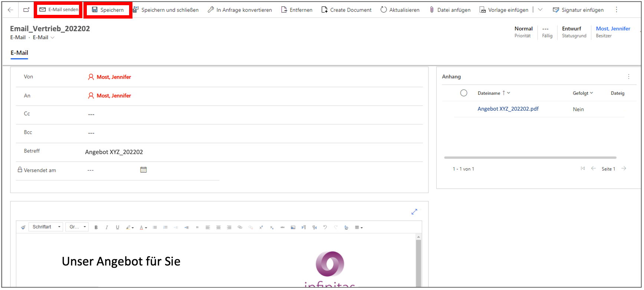Toggle bold formatting

pyautogui.click(x=96, y=227)
